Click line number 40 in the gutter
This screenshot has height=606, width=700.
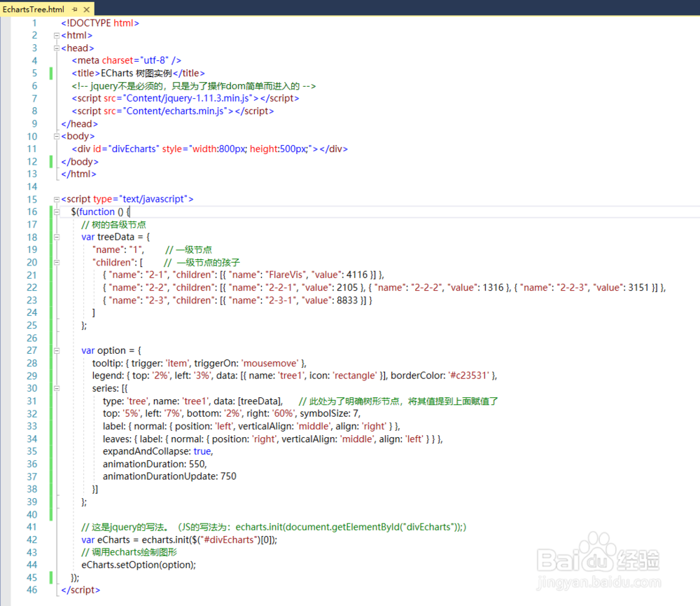[32, 514]
